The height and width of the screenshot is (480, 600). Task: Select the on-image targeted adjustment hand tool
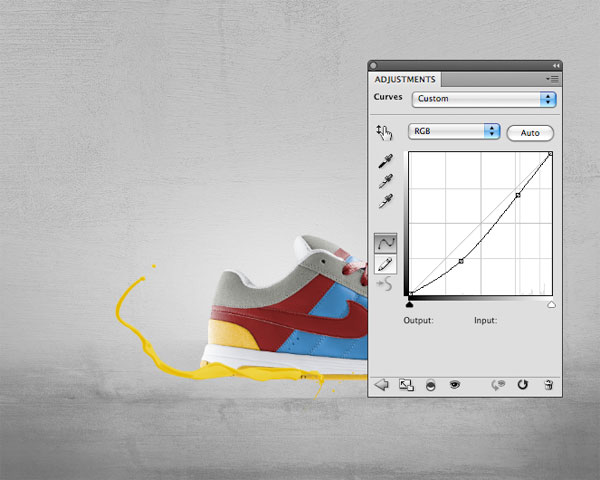tap(384, 132)
